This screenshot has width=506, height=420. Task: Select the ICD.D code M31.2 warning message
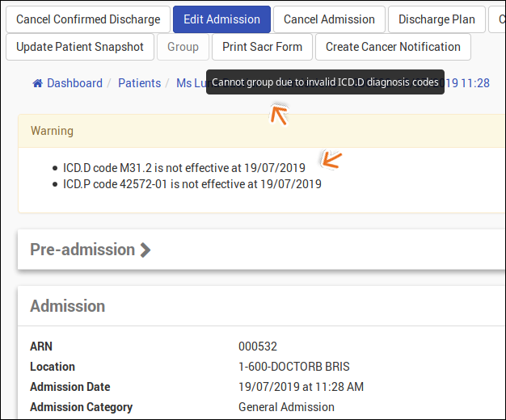click(184, 168)
